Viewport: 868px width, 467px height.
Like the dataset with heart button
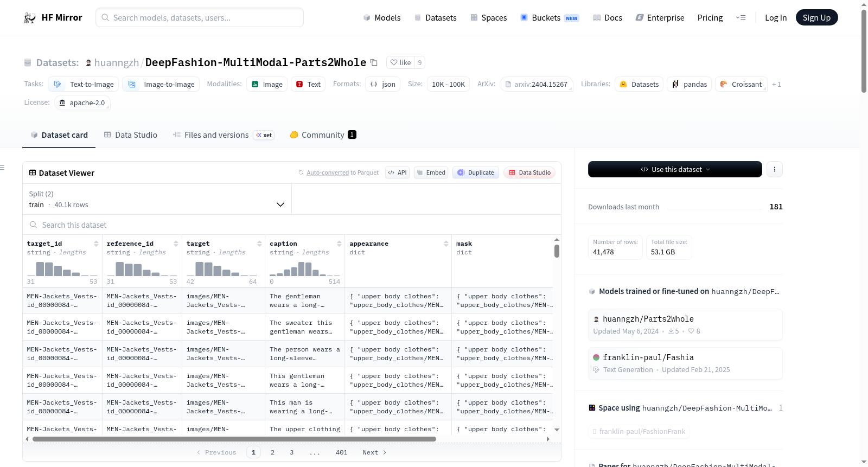click(400, 62)
